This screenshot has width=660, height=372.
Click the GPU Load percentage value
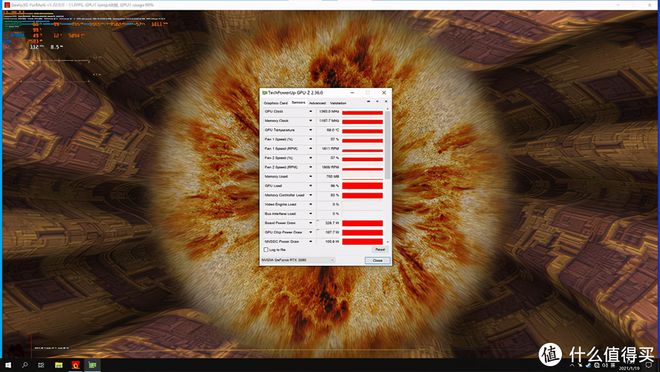pyautogui.click(x=335, y=186)
